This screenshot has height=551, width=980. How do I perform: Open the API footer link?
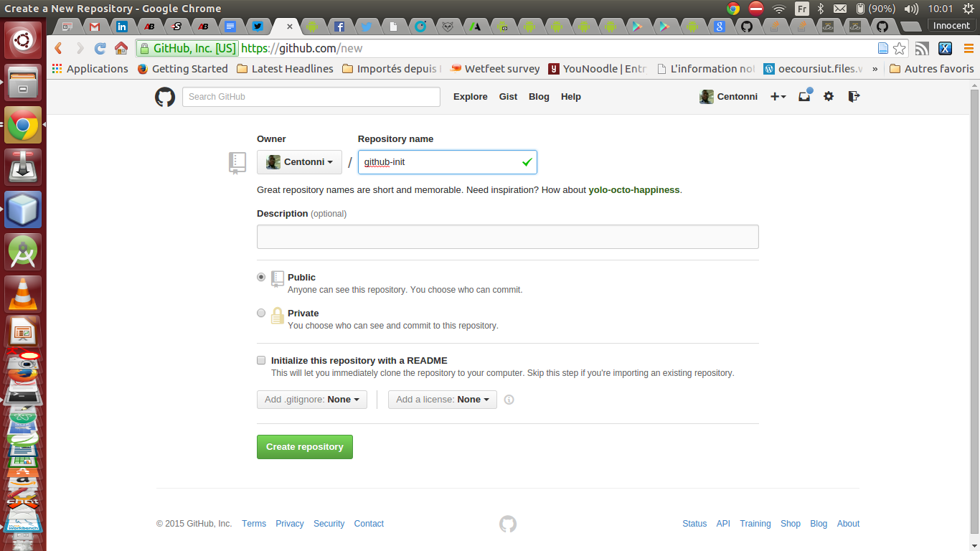point(723,524)
